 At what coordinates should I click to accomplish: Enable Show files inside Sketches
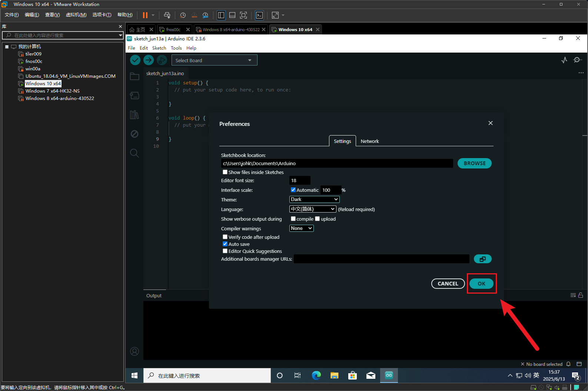click(x=225, y=172)
